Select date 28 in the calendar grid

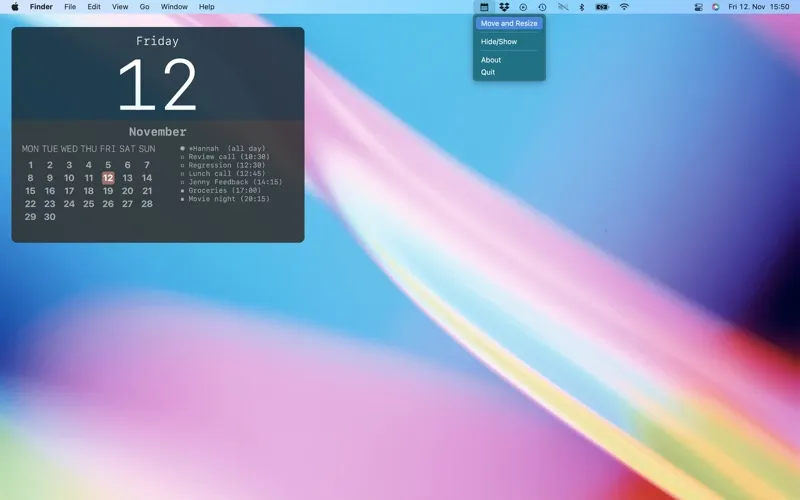click(x=147, y=204)
